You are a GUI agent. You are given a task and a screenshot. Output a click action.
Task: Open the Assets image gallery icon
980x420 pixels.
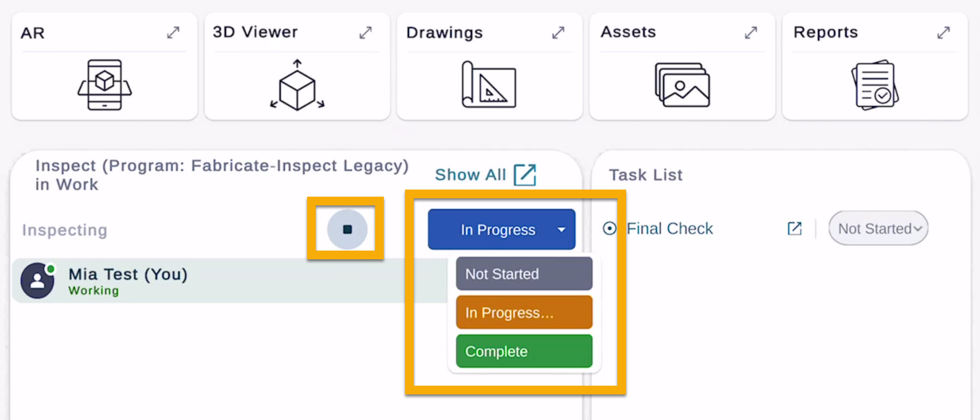click(682, 85)
